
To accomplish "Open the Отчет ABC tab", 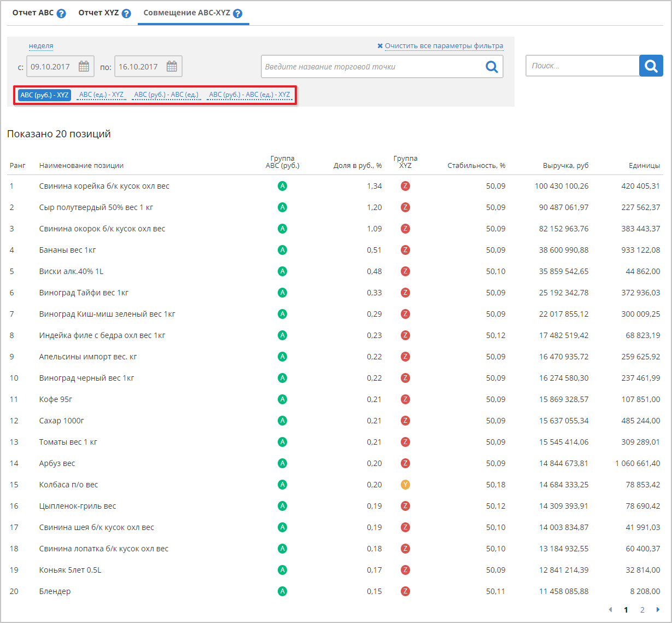I will coord(33,13).
